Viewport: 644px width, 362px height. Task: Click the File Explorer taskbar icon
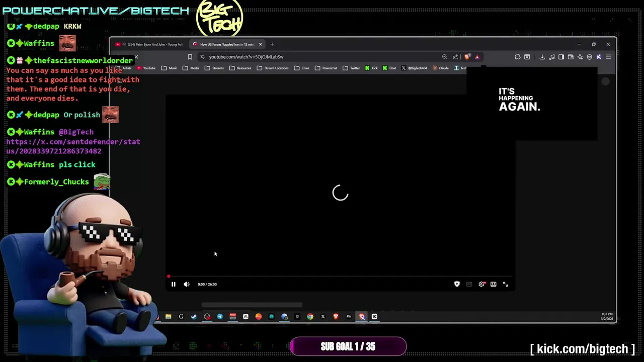pos(168,316)
